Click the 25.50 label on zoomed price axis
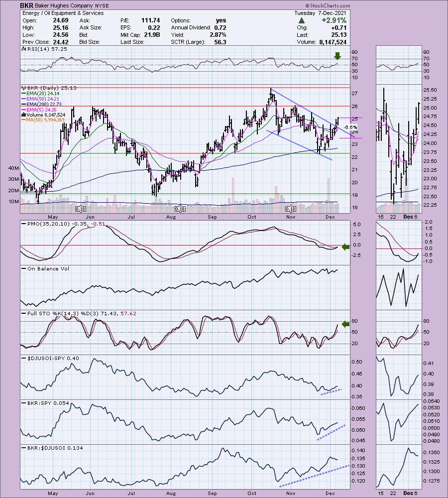 coord(430,90)
